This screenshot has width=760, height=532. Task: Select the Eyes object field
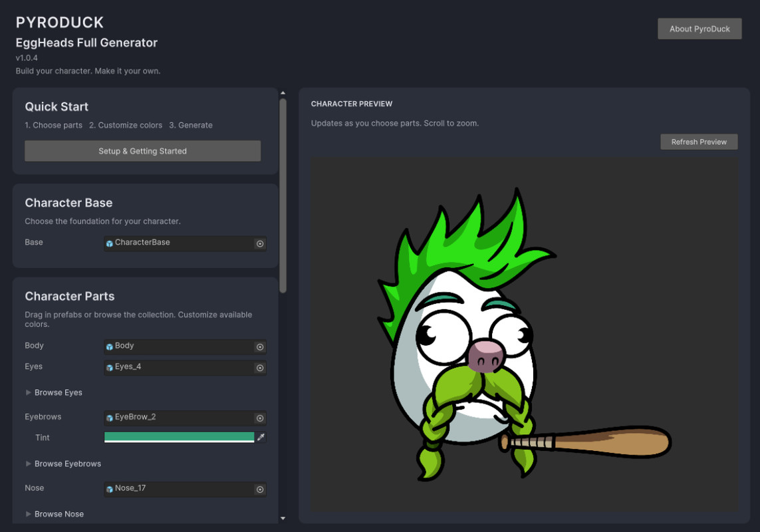coord(185,368)
